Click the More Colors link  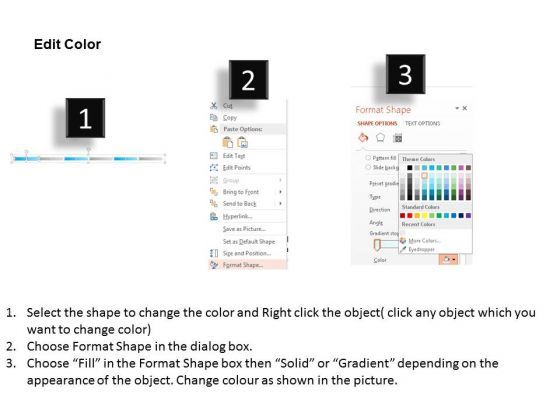(x=424, y=240)
